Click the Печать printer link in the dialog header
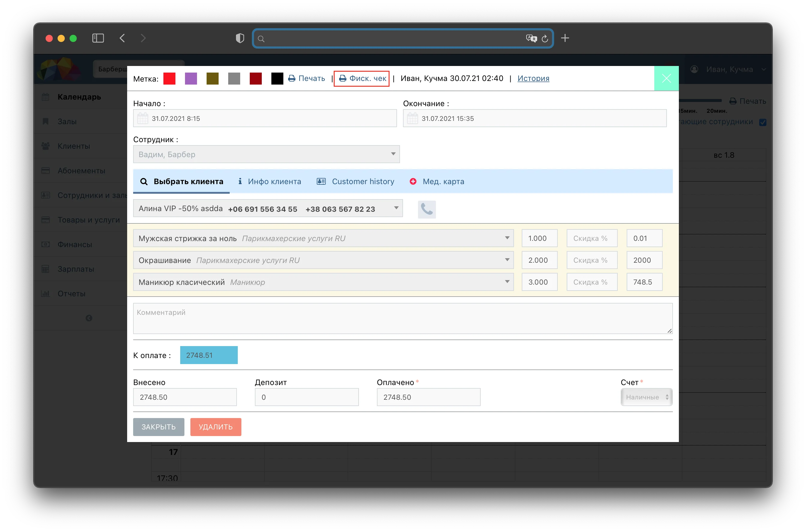806x532 pixels. [x=306, y=78]
